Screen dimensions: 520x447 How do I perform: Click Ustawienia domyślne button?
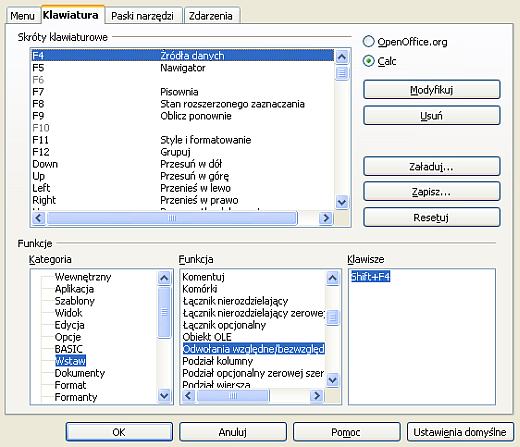(460, 432)
